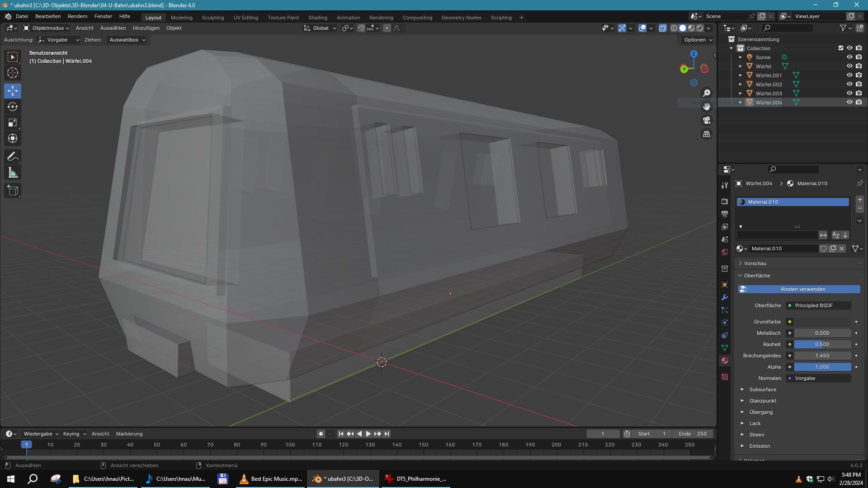Viewport: 868px width, 488px height.
Task: Open the Tool properties tab
Action: tap(725, 185)
